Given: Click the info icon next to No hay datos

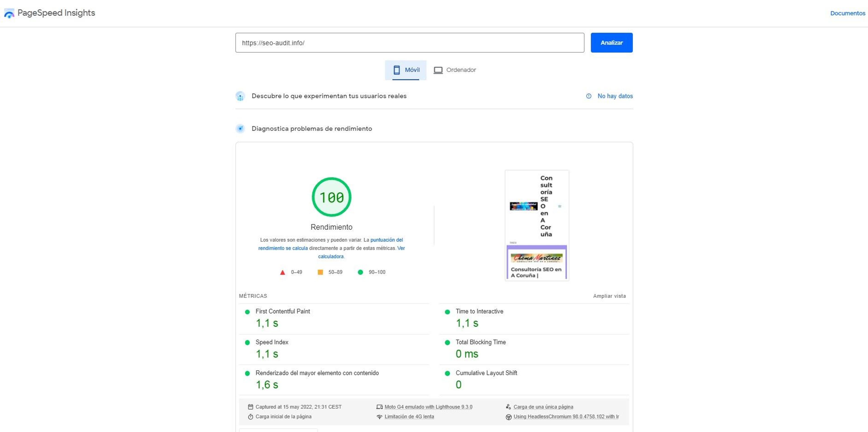Looking at the screenshot, I should coord(588,96).
